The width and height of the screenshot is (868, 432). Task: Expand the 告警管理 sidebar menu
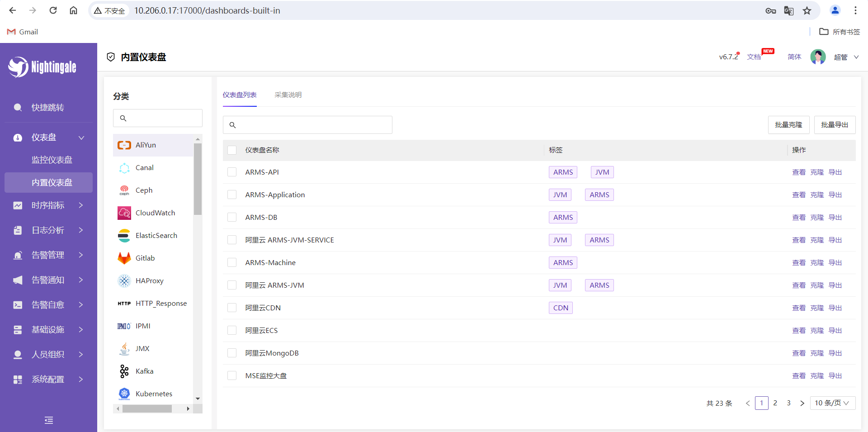point(48,255)
